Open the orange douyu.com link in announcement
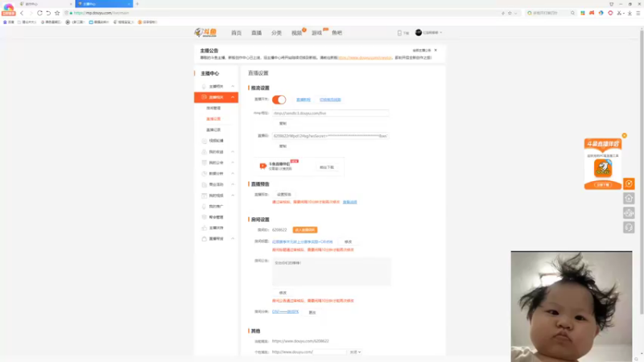 pos(365,58)
